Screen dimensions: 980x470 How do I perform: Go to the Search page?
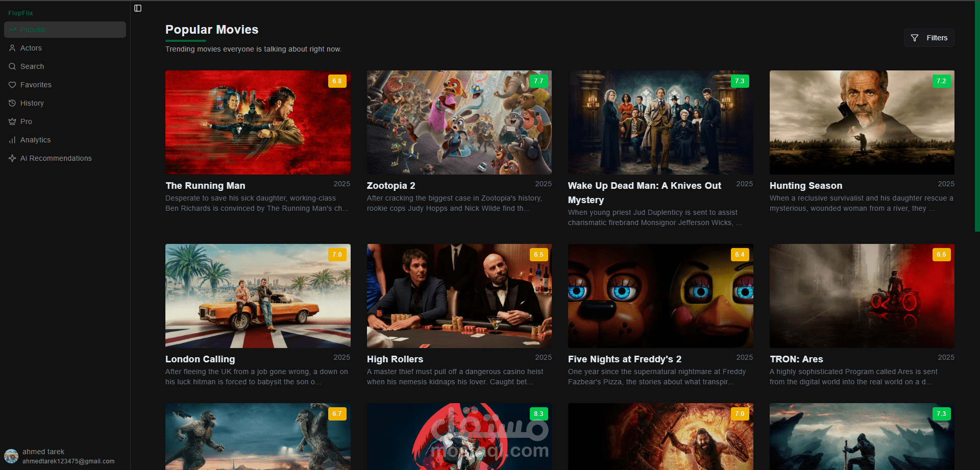[65, 66]
